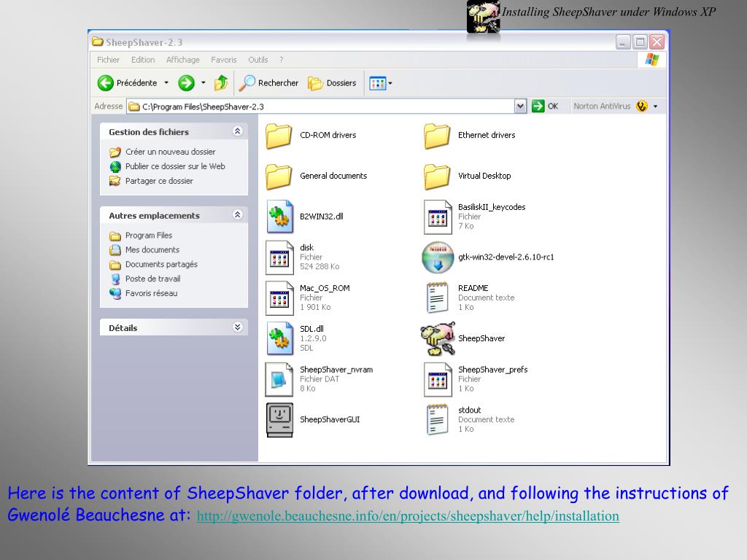Collapse the Gestion des fichiers panel
This screenshot has height=560, width=747.
pos(237,131)
